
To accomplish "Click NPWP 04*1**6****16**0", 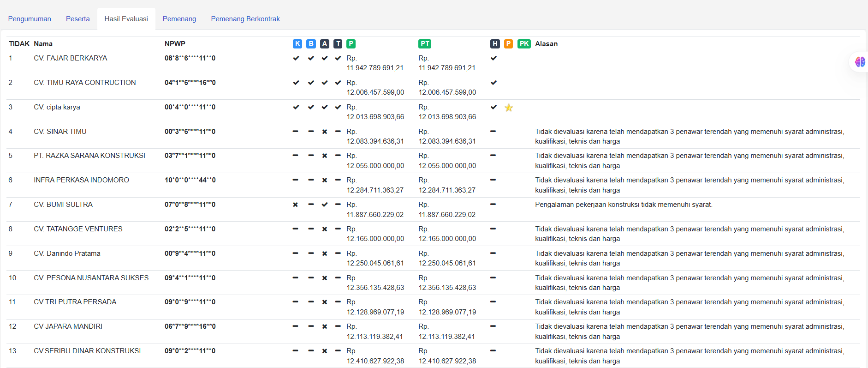I will click(x=190, y=83).
